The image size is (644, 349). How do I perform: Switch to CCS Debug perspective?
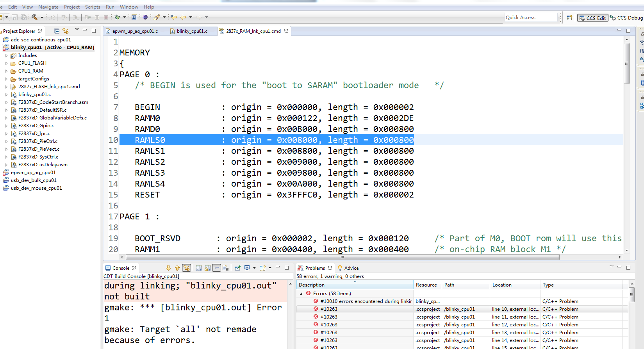click(x=627, y=18)
